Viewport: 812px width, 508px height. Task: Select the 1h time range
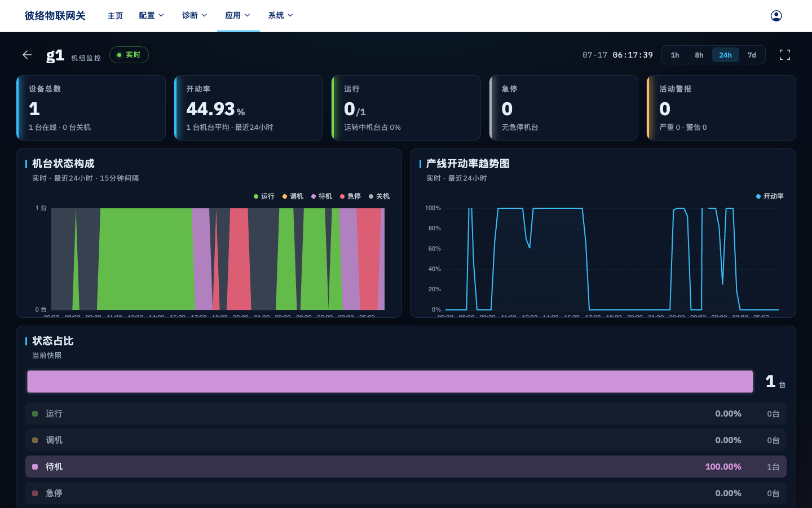[675, 55]
